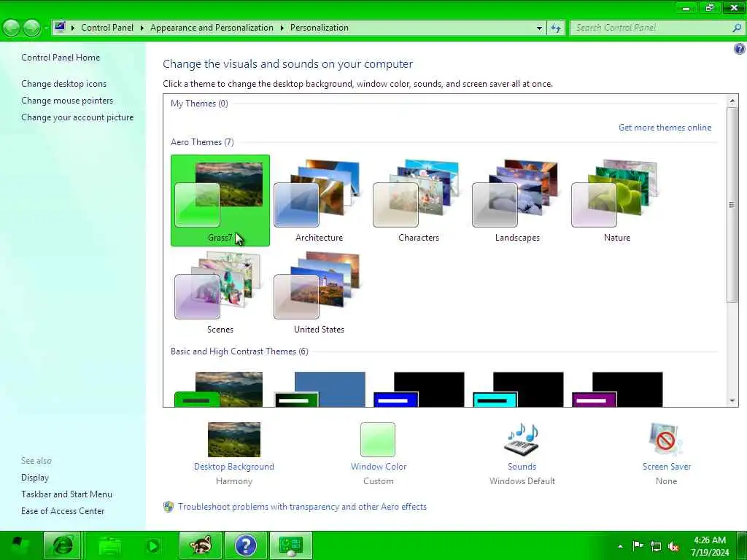Viewport: 747px width, 560px height.
Task: Click the search magnifier icon
Action: 737,28
